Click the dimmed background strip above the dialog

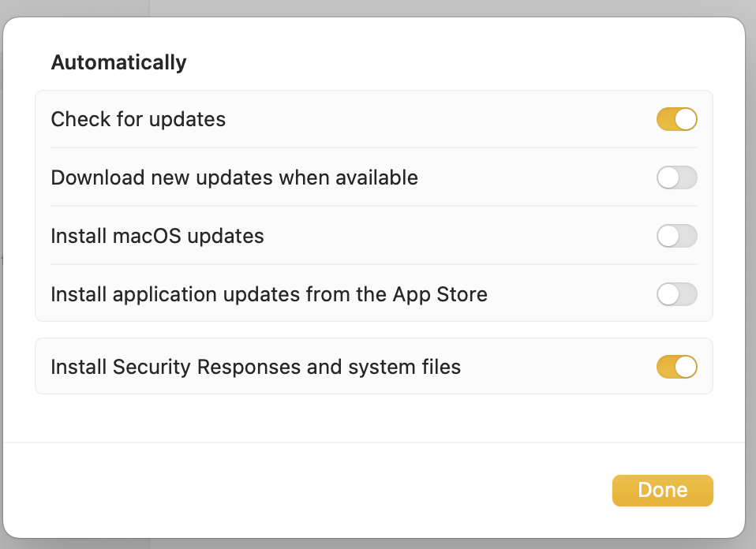395,8
